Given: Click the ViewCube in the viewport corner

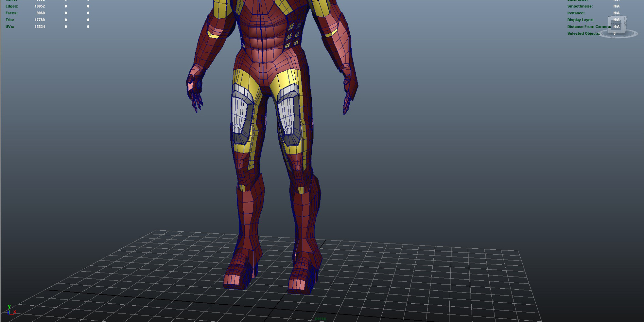Looking at the screenshot, I should pos(618,26).
